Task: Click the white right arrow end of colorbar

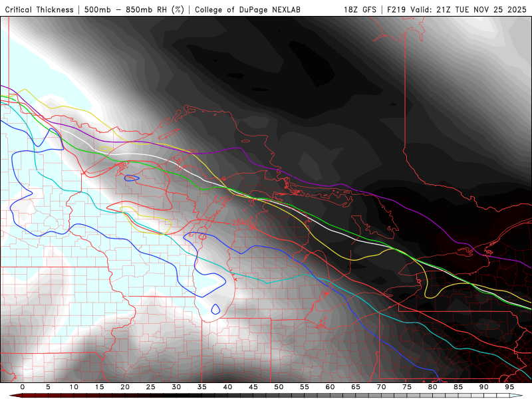Action: pos(516,396)
